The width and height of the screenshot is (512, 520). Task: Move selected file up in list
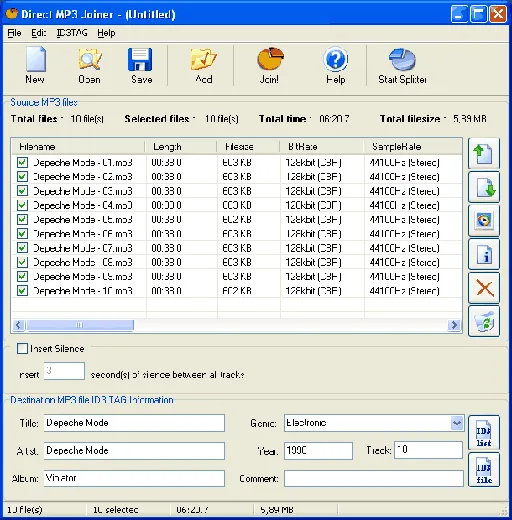click(484, 154)
